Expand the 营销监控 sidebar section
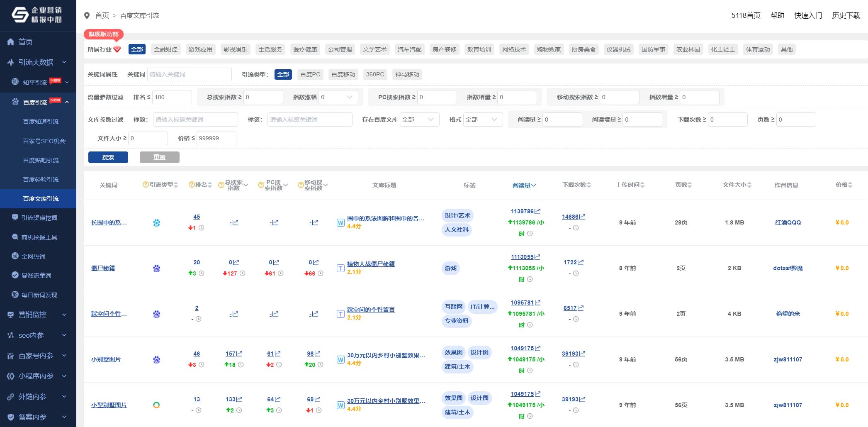The image size is (868, 427). 38,315
